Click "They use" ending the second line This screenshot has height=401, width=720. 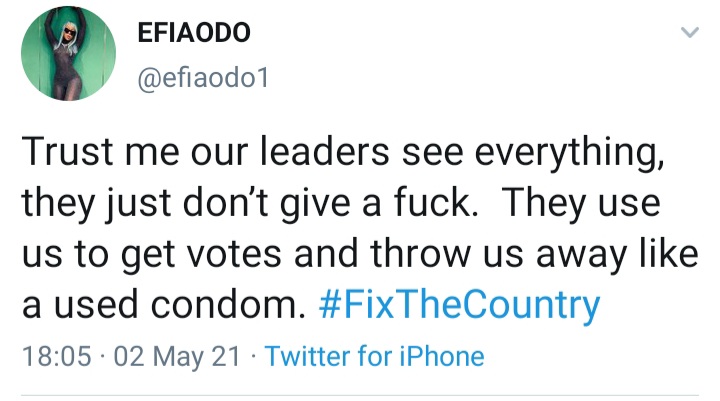coord(582,203)
